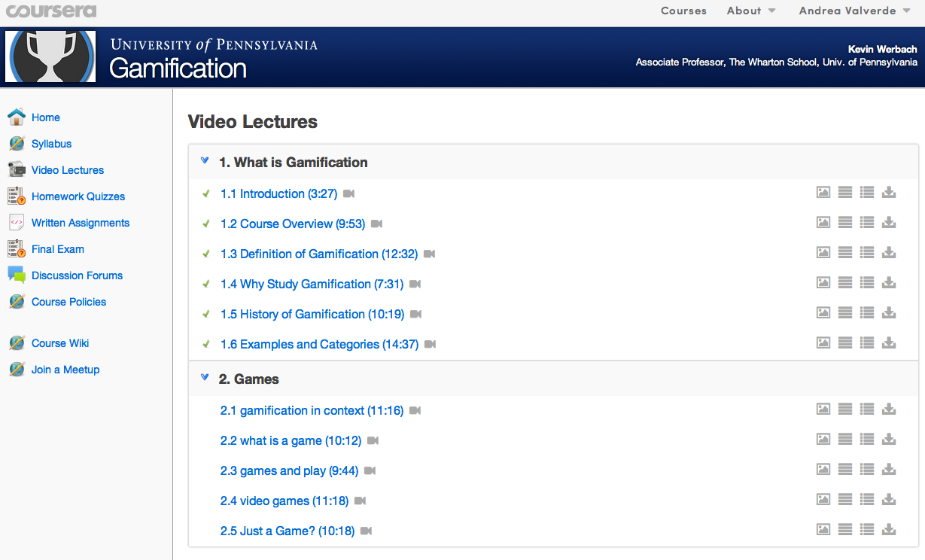Click the trophy course logo
Screen dimensions: 925x560
[50, 56]
